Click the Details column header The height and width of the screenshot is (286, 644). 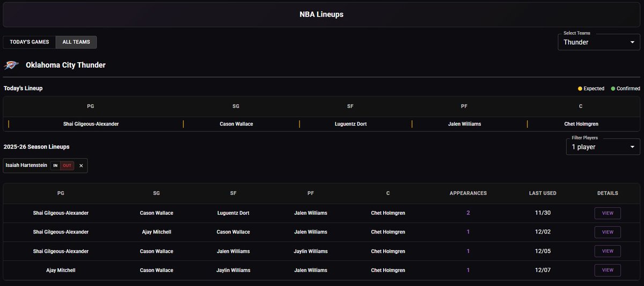608,193
